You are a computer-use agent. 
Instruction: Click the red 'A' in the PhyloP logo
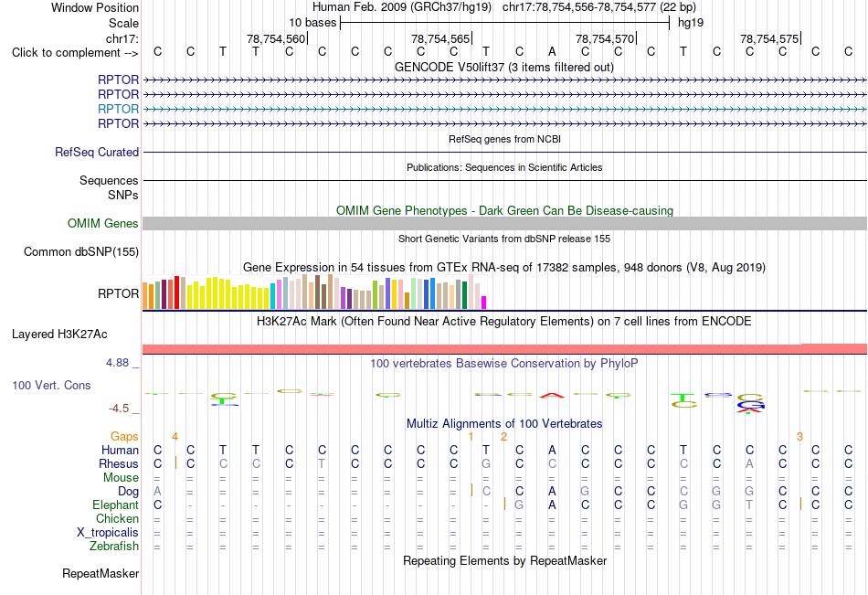[x=552, y=395]
